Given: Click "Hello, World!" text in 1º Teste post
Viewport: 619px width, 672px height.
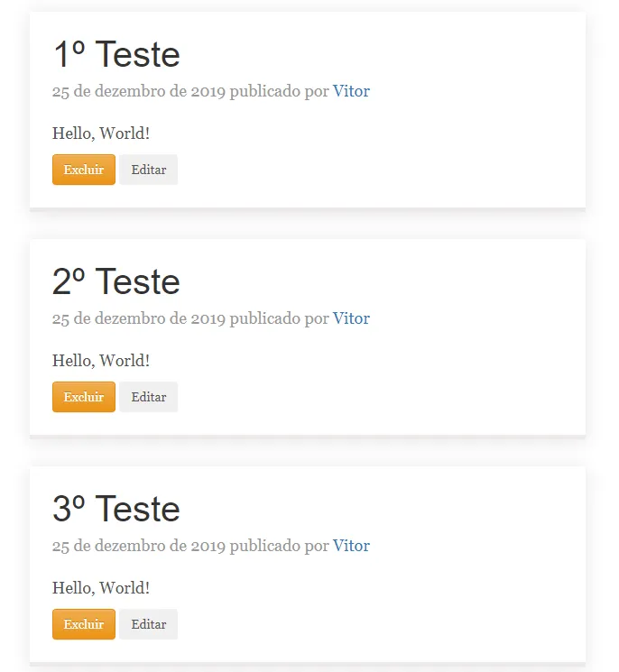Looking at the screenshot, I should (101, 133).
